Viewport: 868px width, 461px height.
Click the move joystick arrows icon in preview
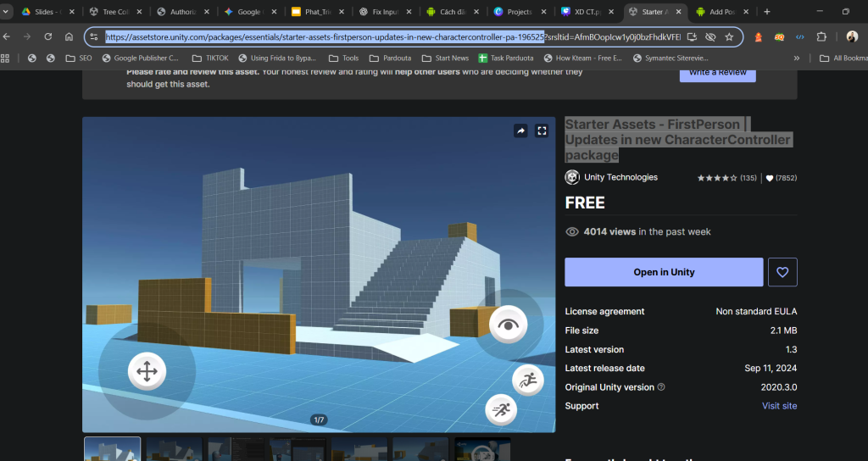pos(146,371)
